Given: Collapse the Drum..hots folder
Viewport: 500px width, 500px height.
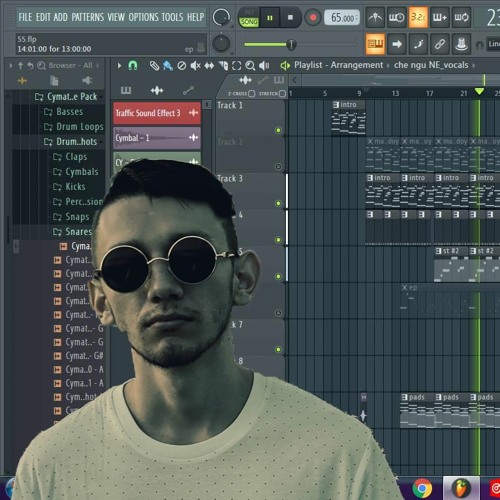Looking at the screenshot, I should pyautogui.click(x=70, y=142).
